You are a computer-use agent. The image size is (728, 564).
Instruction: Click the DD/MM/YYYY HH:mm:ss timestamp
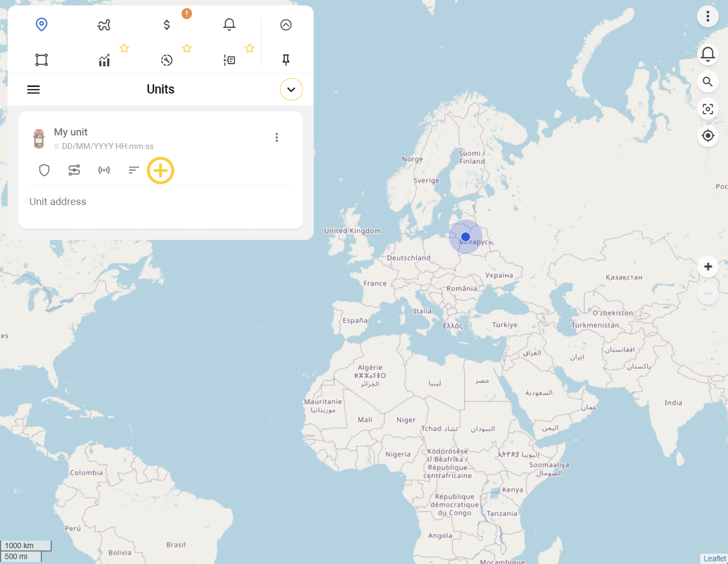click(108, 146)
